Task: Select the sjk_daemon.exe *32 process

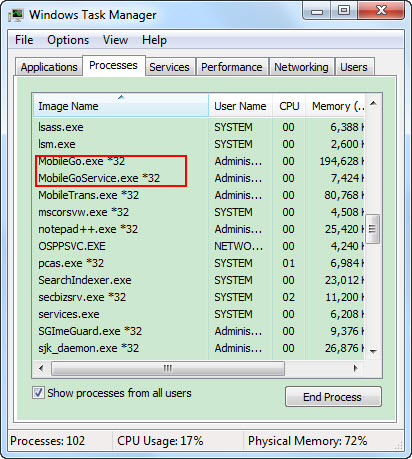Action: point(199,348)
